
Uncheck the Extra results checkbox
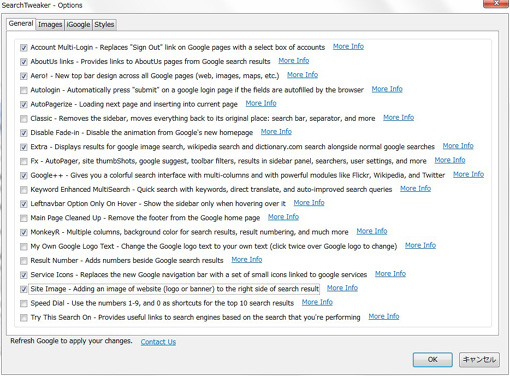point(23,147)
